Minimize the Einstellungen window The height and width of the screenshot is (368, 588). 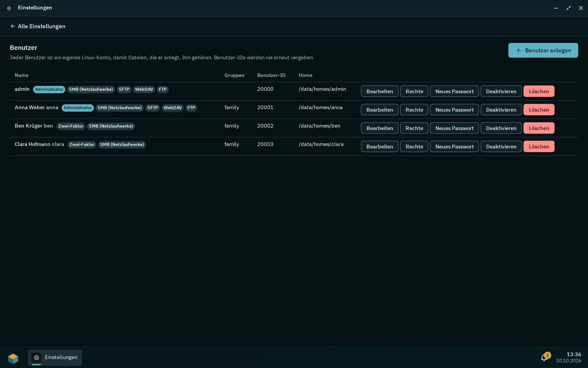click(x=556, y=8)
